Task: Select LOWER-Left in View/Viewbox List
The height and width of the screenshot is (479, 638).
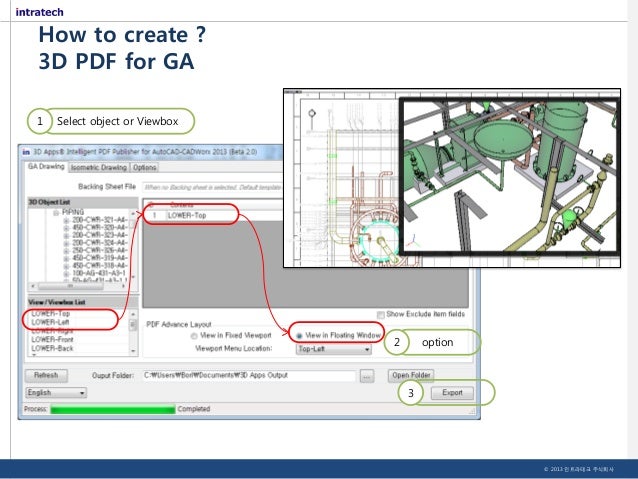Action: coord(50,322)
